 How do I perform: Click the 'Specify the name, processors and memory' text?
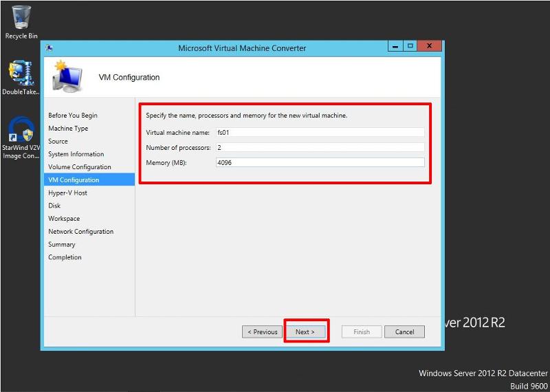pyautogui.click(x=247, y=115)
